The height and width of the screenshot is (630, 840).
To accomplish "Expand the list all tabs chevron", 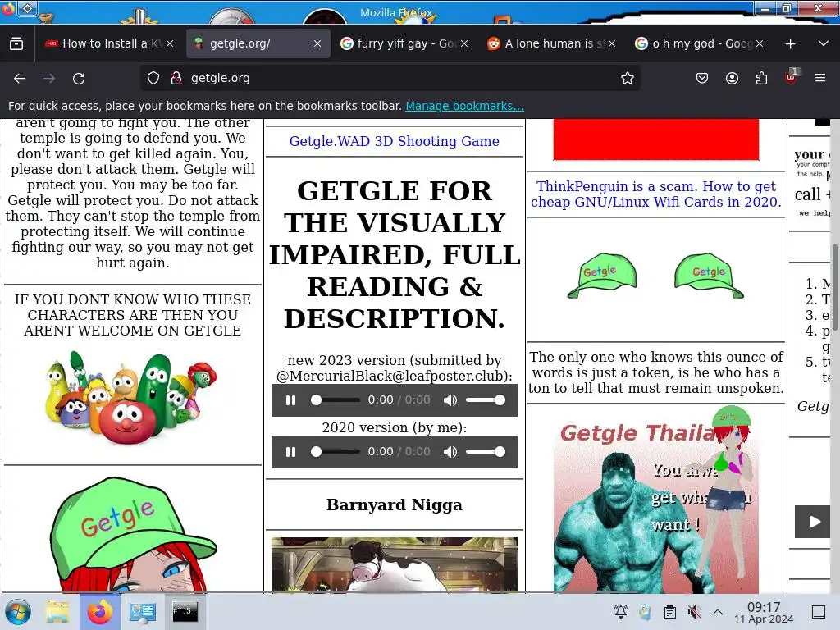I will click(x=824, y=43).
